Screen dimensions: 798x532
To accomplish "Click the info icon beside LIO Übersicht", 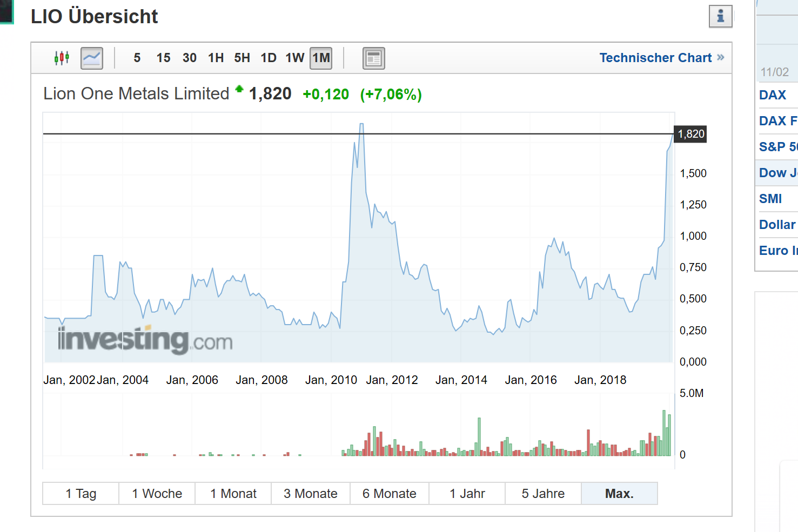I will pyautogui.click(x=720, y=16).
